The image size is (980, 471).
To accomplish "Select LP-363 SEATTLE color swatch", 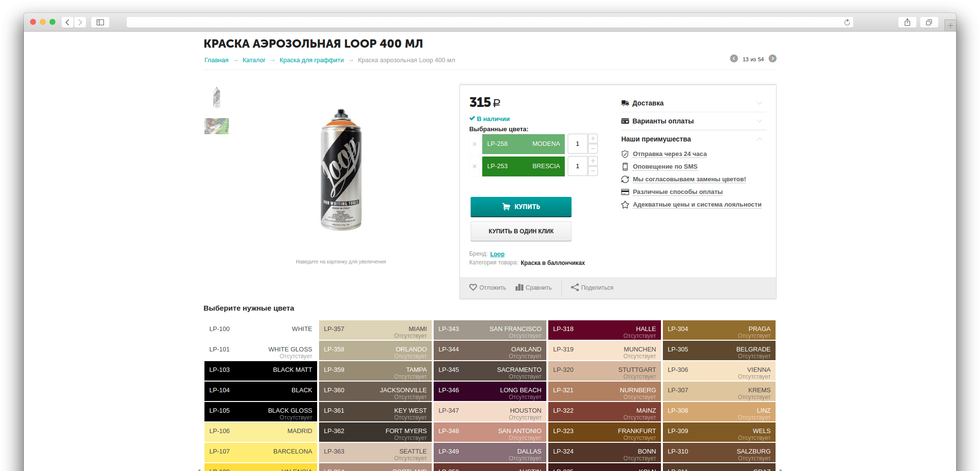I will 375,452.
